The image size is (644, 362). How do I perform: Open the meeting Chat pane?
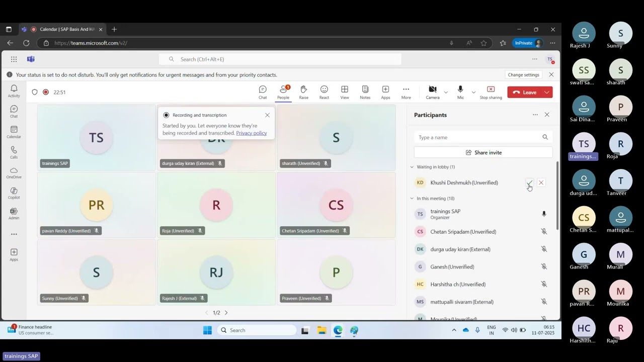click(263, 92)
